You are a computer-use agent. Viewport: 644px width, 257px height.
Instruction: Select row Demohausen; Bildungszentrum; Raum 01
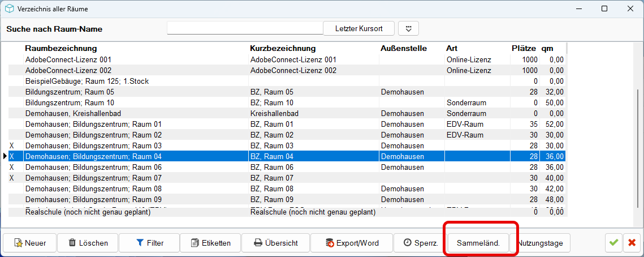(x=287, y=124)
